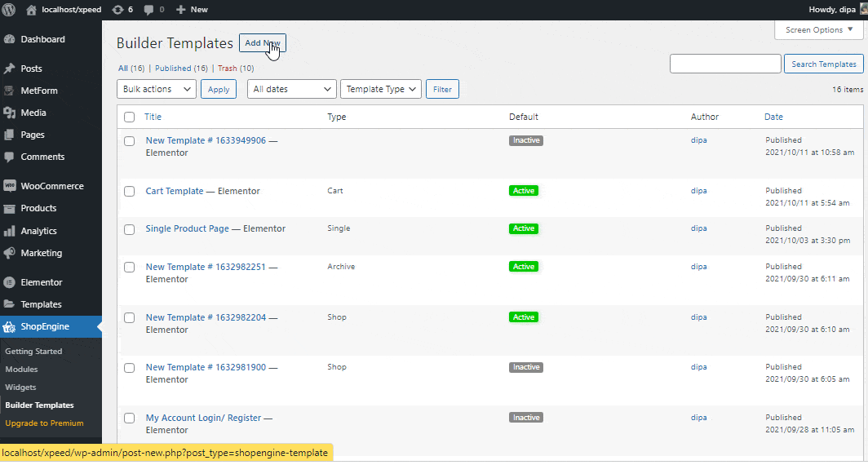
Task: Click into the template search field
Action: tap(725, 64)
